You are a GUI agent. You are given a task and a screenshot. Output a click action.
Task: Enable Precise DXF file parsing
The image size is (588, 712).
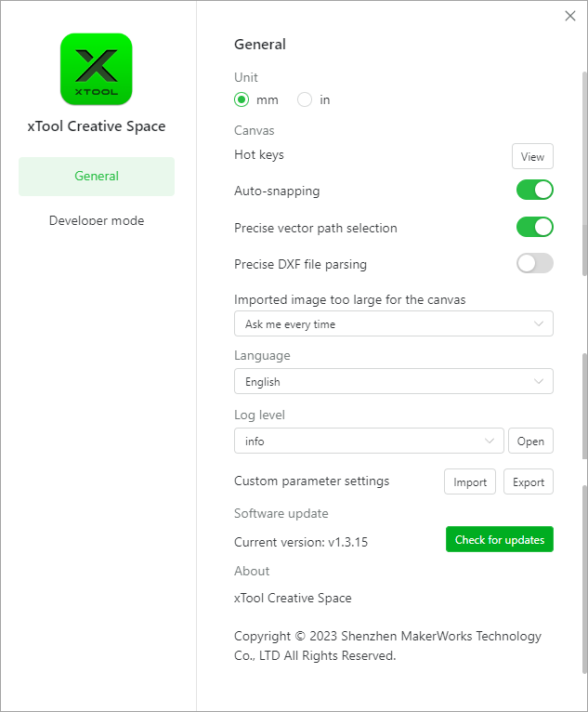click(534, 263)
